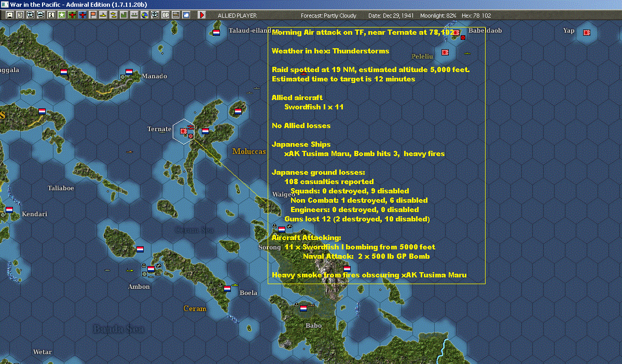Select the Japanese flag base at Ternate
The width and height of the screenshot is (622, 364).
(x=183, y=131)
